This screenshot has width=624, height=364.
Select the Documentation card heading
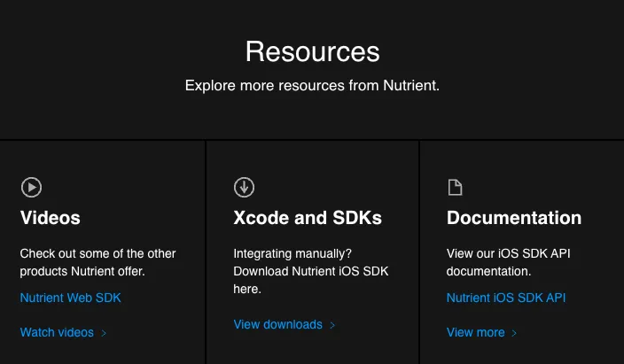tap(514, 218)
